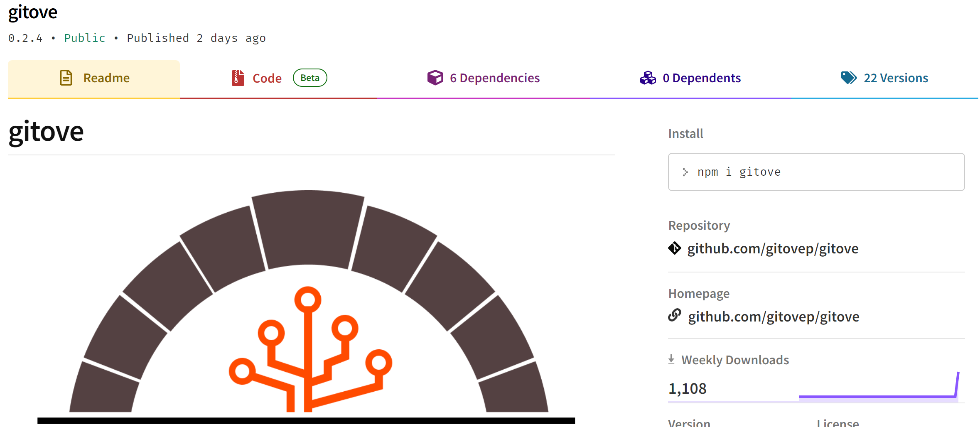Click the Public label in package header
Image resolution: width=980 pixels, height=427 pixels.
pyautogui.click(x=85, y=38)
